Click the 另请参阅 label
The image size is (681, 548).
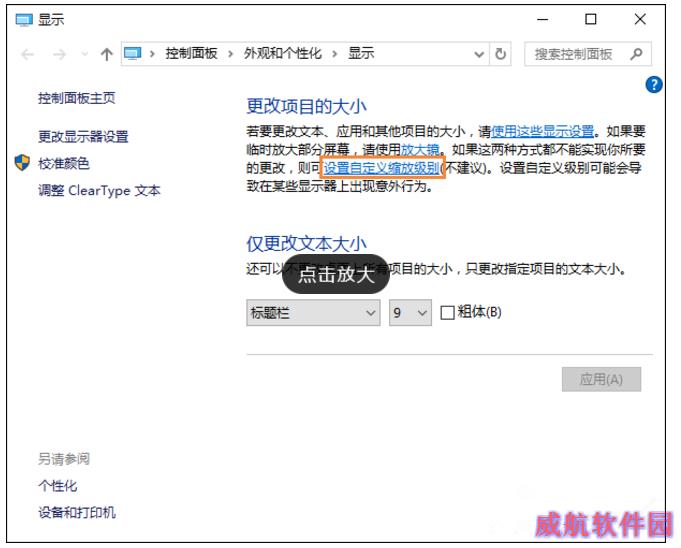pyautogui.click(x=64, y=459)
